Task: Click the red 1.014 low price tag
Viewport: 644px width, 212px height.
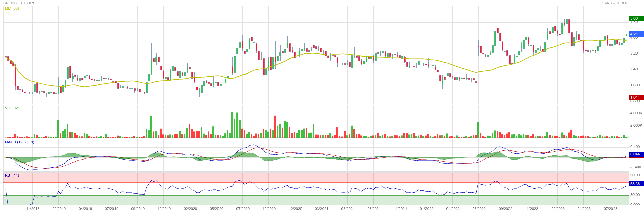Action: click(x=636, y=97)
